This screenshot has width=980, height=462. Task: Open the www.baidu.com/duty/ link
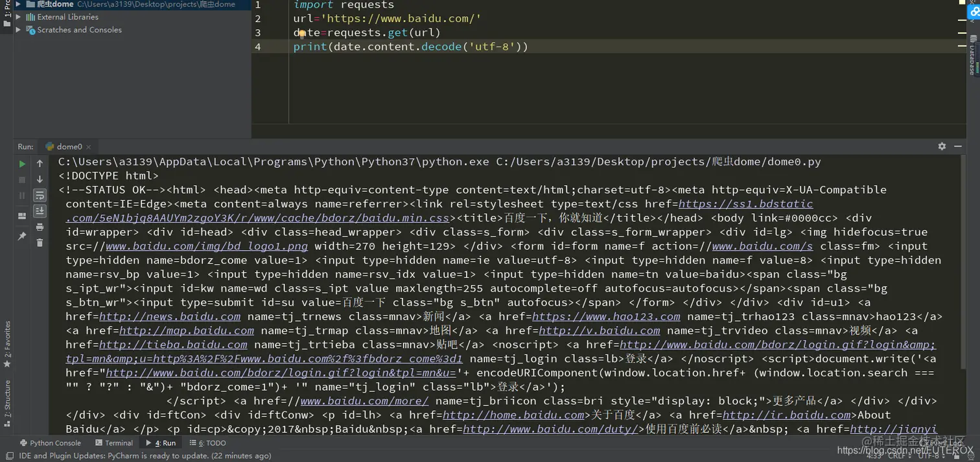[x=552, y=429]
